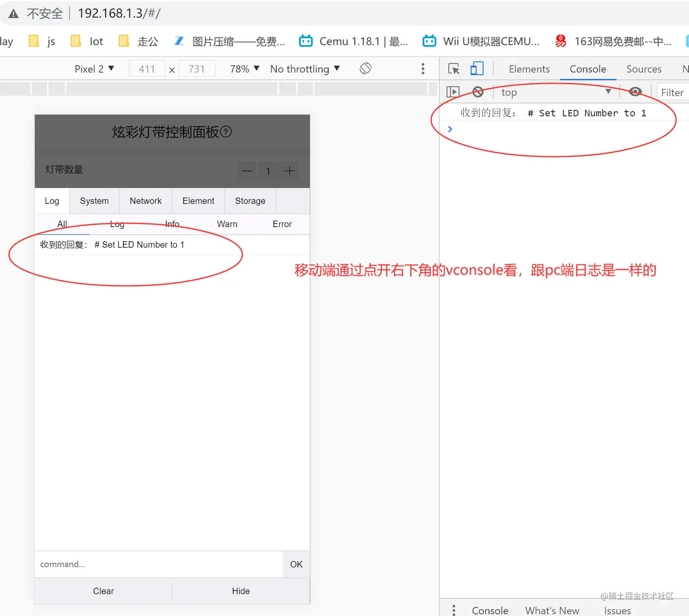Toggle the device toolbar icon
The image size is (689, 616).
tap(477, 69)
